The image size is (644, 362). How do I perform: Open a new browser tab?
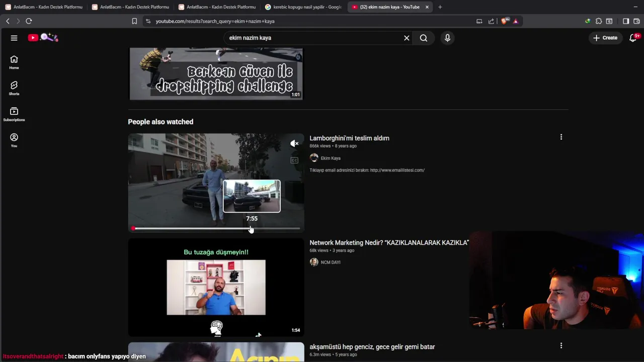(x=440, y=7)
